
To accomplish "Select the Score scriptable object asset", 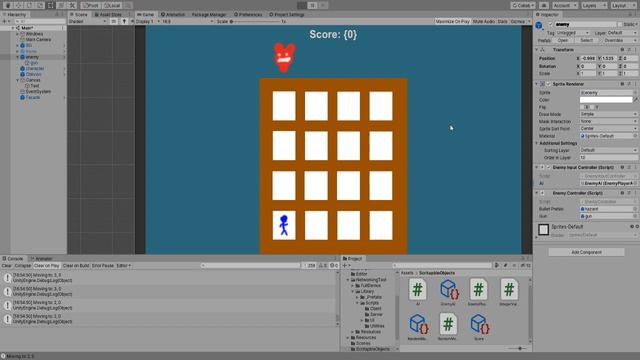I will [x=479, y=327].
